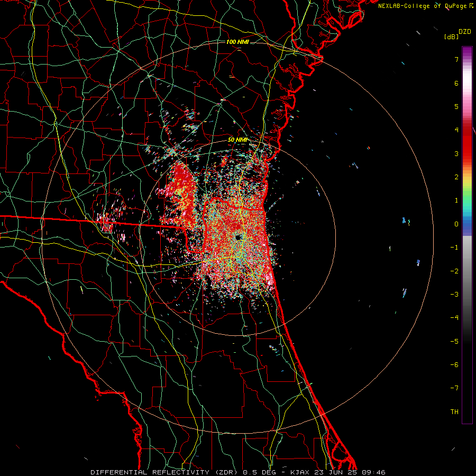
Task: Click the [dB] units label
Action: pos(452,36)
